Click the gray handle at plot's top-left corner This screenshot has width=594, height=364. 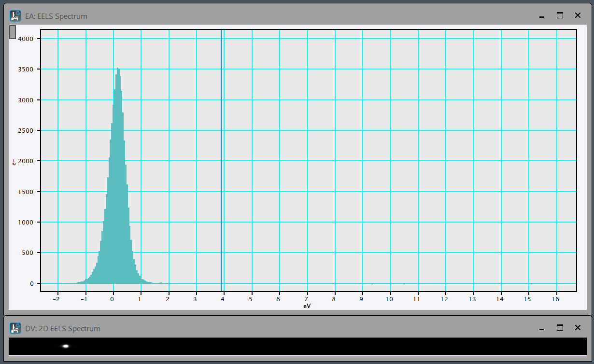coord(13,32)
